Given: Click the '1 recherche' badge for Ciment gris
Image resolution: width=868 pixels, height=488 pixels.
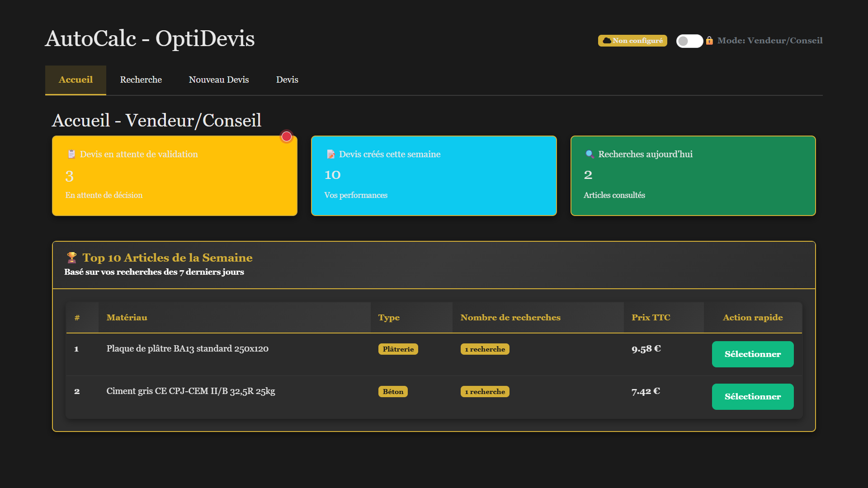Looking at the screenshot, I should click(485, 391).
